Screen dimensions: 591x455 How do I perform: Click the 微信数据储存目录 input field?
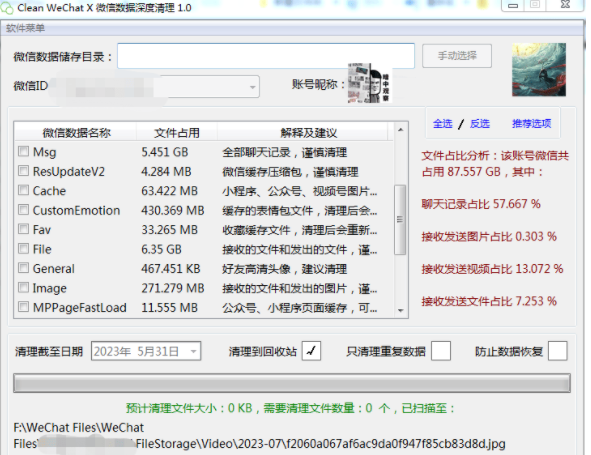[266, 56]
